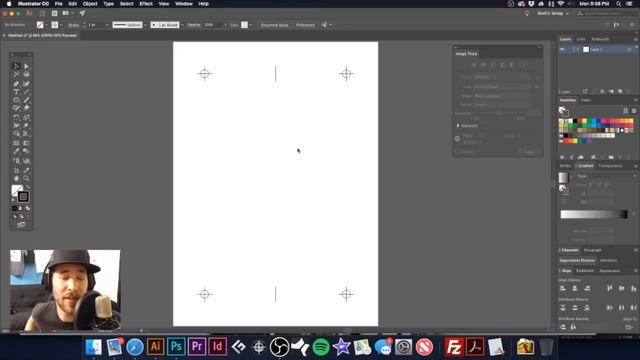This screenshot has height=360, width=640.
Task: Select the Magic Wand tool
Action: pos(16,75)
